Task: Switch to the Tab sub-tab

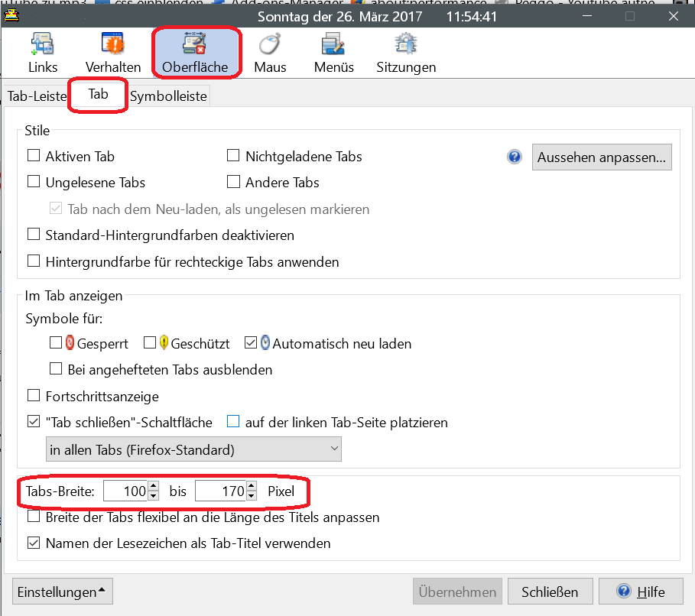Action: pyautogui.click(x=98, y=95)
